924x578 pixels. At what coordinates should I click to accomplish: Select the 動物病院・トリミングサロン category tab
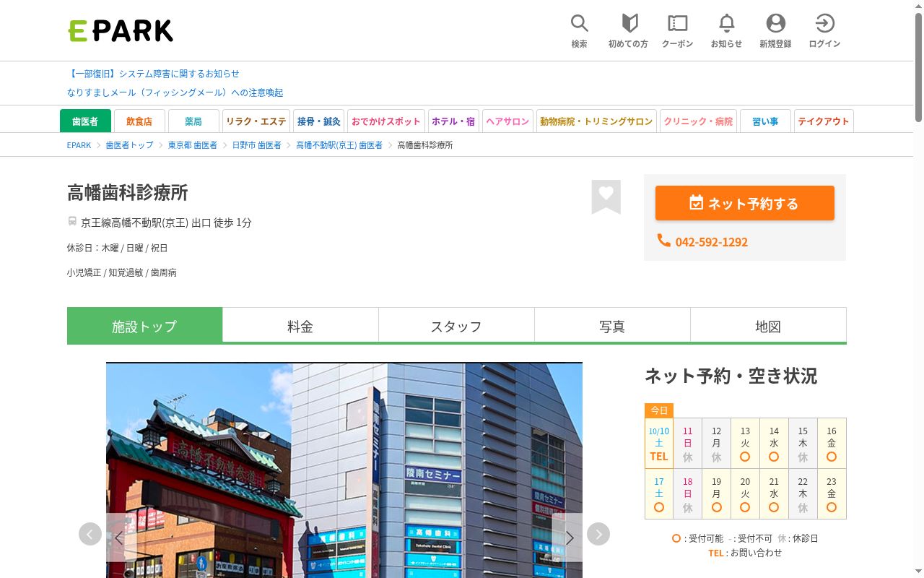point(596,121)
